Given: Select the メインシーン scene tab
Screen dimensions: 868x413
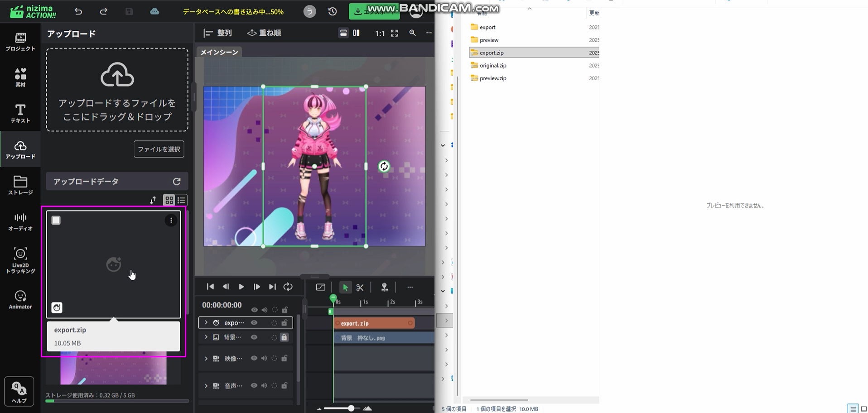Looking at the screenshot, I should pyautogui.click(x=219, y=52).
